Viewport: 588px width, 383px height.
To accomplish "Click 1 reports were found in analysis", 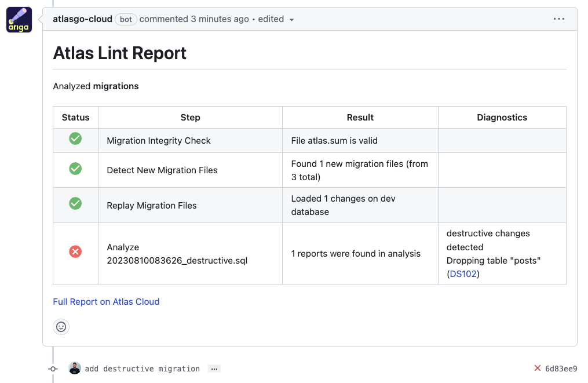I will (x=356, y=254).
